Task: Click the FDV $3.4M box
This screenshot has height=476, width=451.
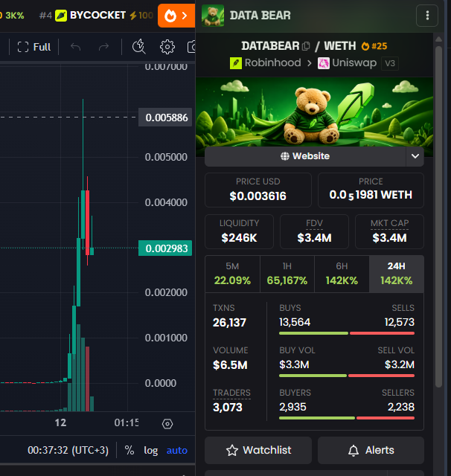Action: (314, 231)
